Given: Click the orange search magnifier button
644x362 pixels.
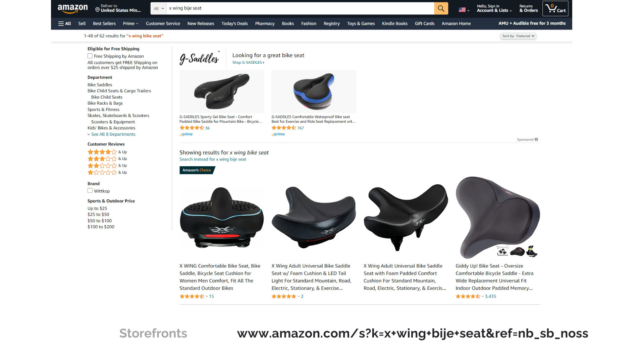Looking at the screenshot, I should [x=441, y=8].
